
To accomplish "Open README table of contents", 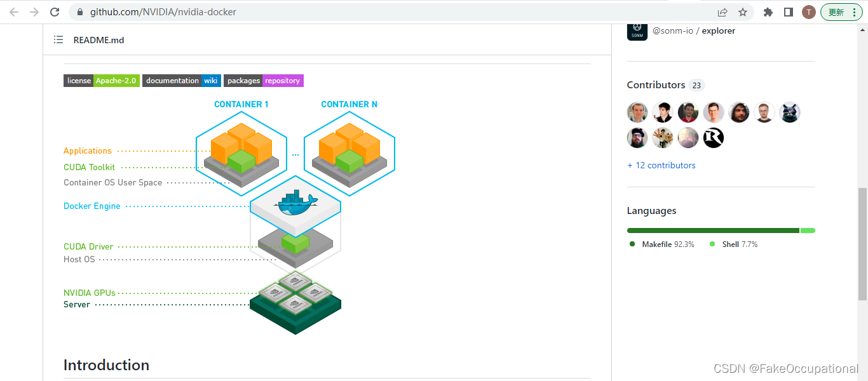I will pos(58,40).
